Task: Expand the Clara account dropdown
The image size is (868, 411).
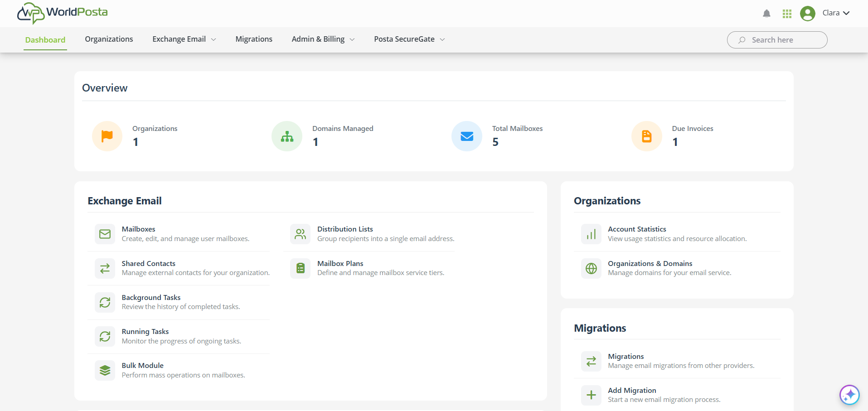Action: (x=836, y=13)
